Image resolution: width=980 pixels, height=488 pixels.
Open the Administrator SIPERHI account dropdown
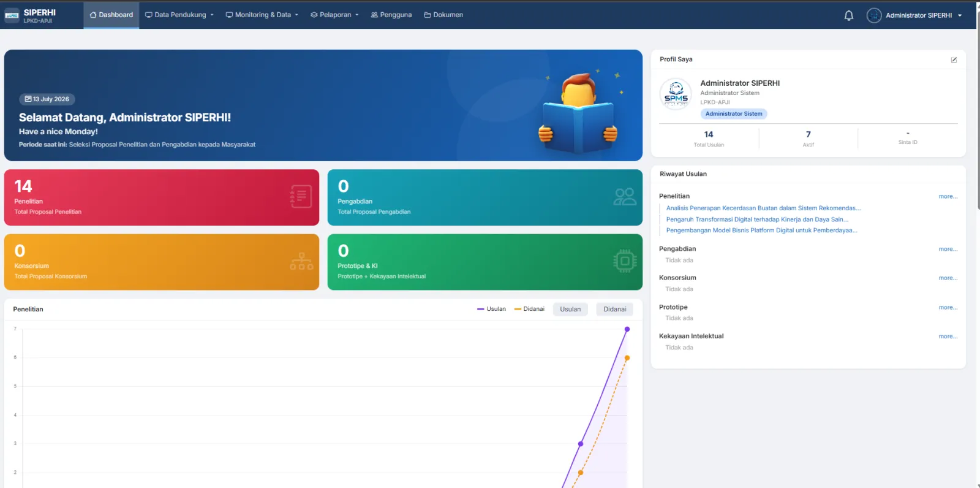tap(924, 15)
